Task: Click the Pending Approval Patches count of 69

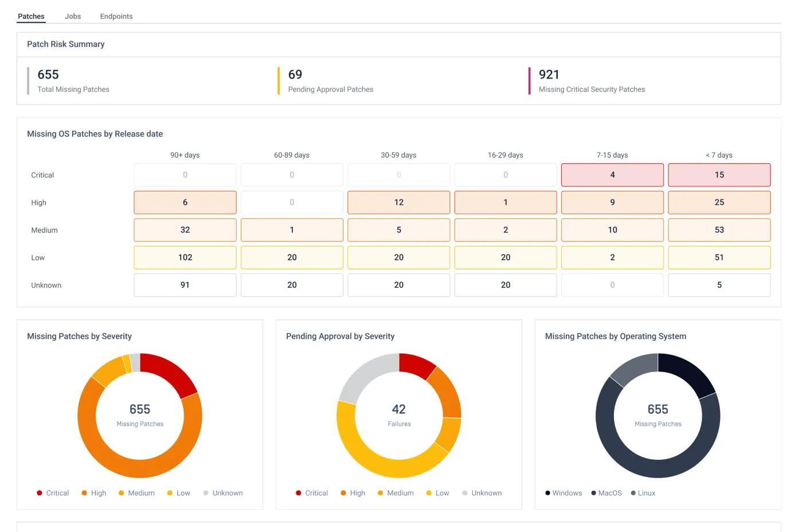Action: coord(295,75)
